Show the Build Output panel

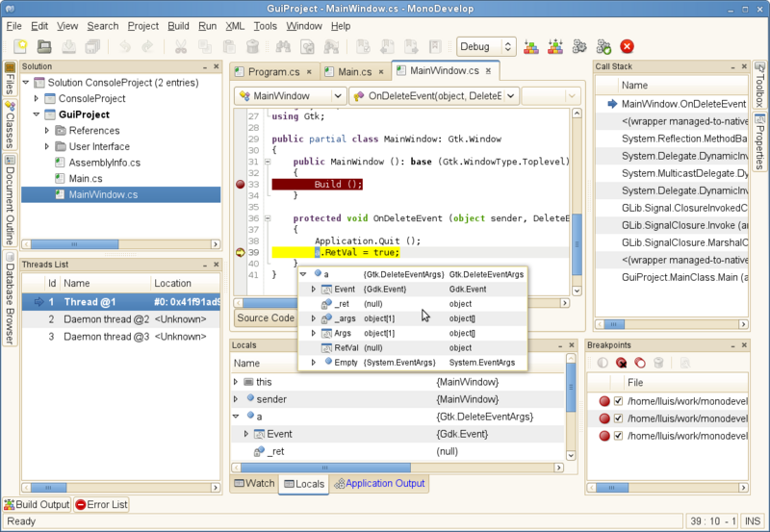(x=37, y=504)
